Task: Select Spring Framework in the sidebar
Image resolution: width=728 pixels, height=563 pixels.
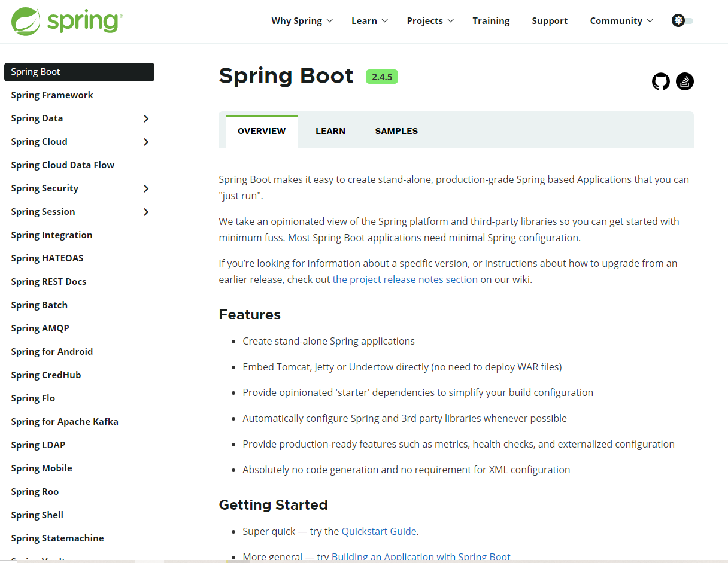Action: coord(52,95)
